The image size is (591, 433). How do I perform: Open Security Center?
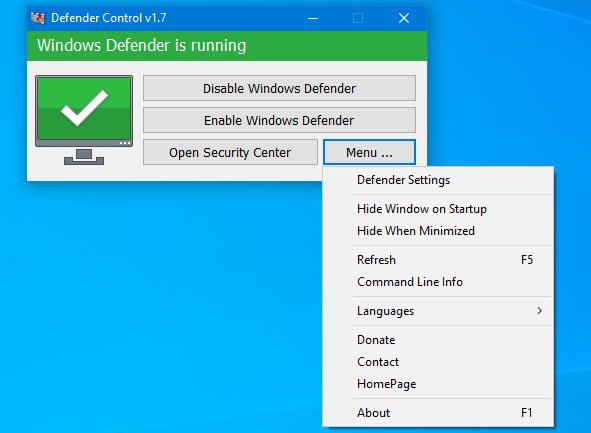click(x=230, y=152)
